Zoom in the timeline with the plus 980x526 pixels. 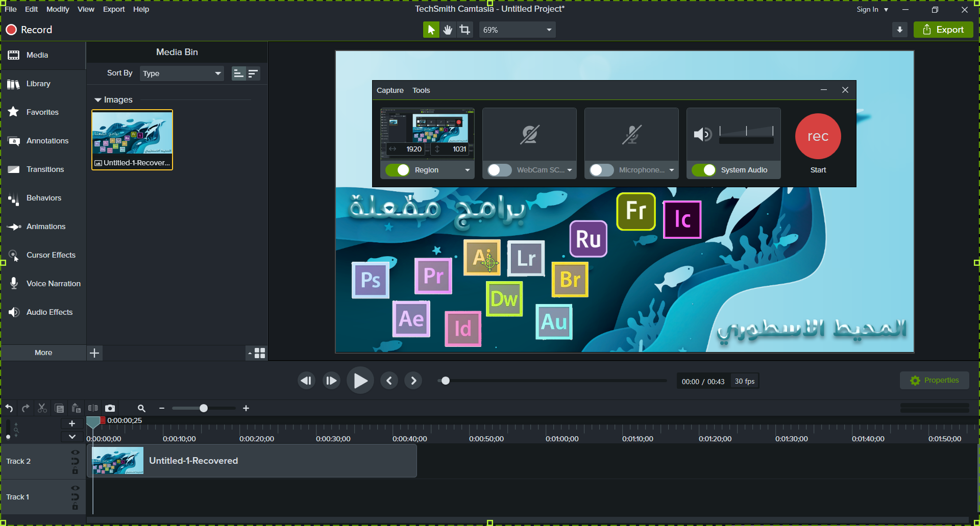246,408
